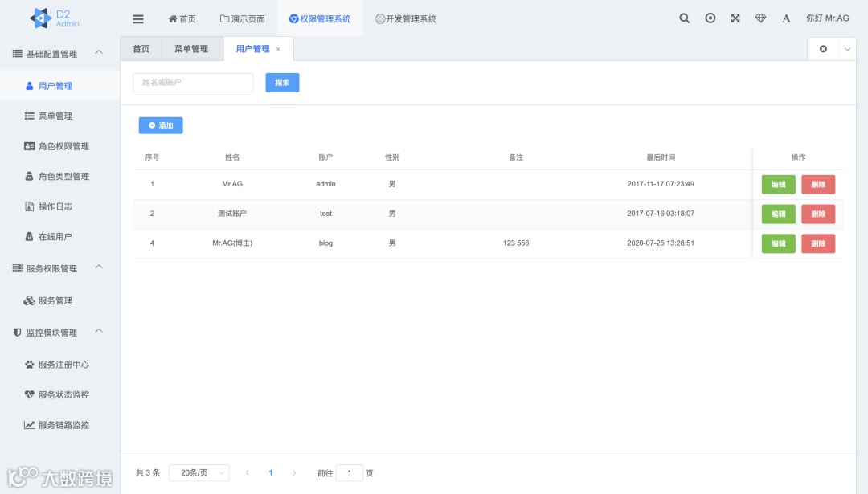Collapse the 基础配置管理 menu group chevron
Screen dimensions: 868x494
pyautogui.click(x=99, y=52)
